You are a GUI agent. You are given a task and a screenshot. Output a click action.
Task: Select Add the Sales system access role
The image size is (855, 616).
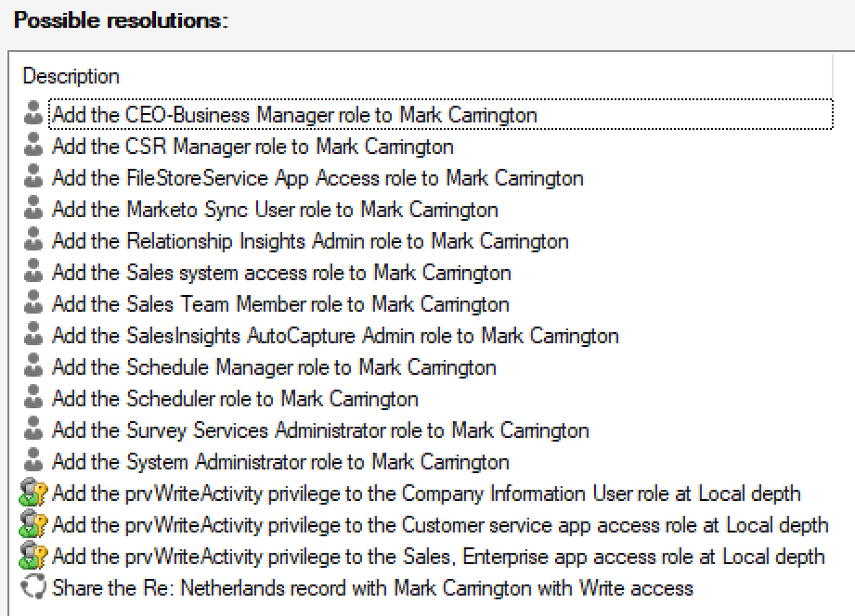coord(281,273)
